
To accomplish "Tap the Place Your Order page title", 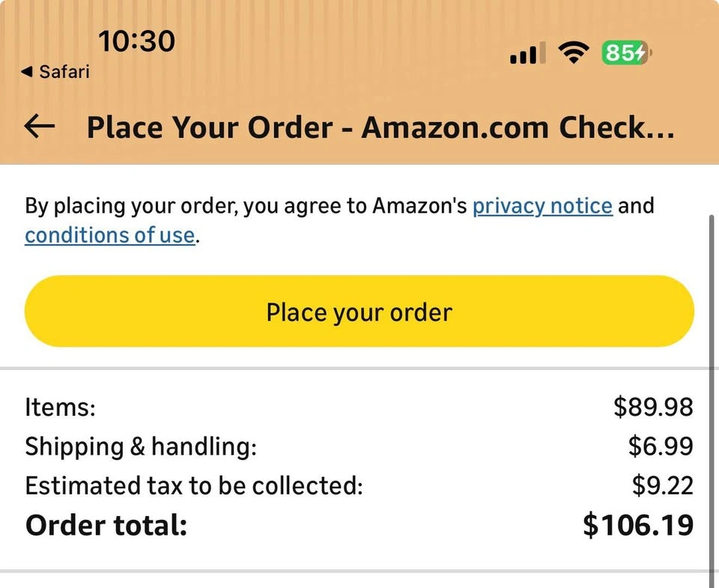I will pos(380,128).
